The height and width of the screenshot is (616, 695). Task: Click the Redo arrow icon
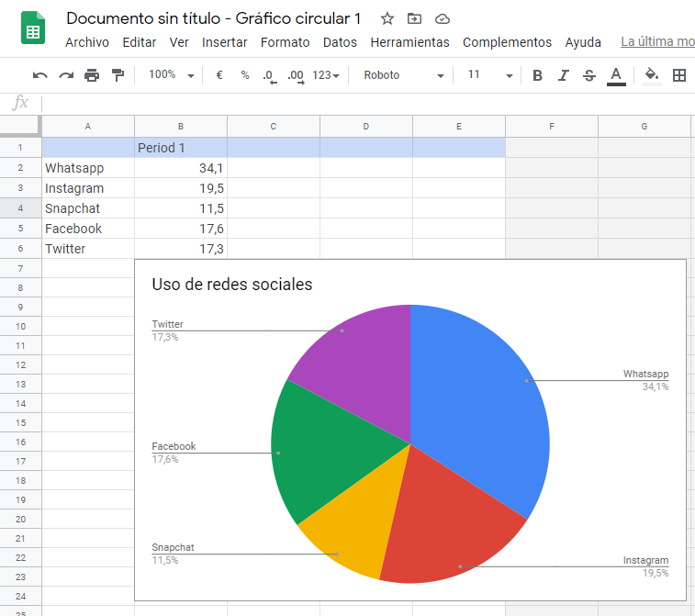point(66,75)
